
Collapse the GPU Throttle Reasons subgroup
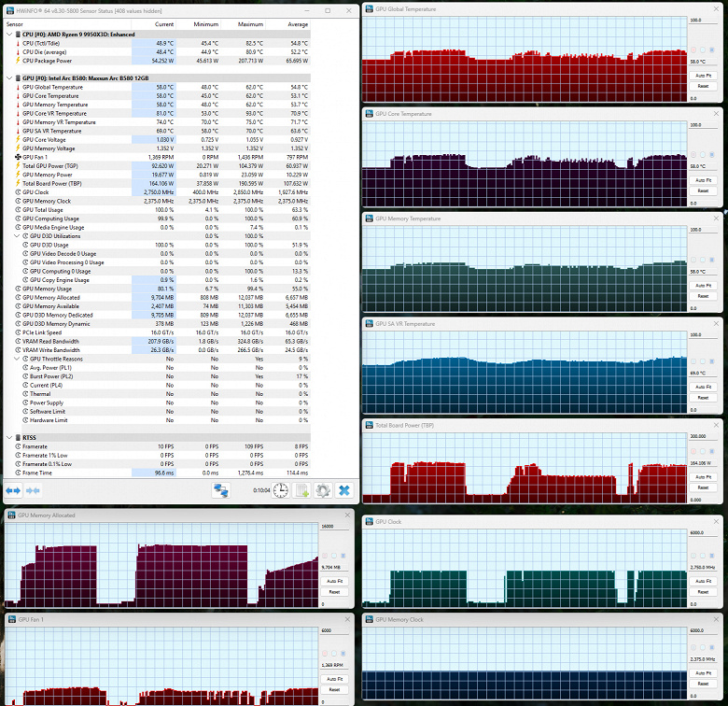[x=25, y=359]
